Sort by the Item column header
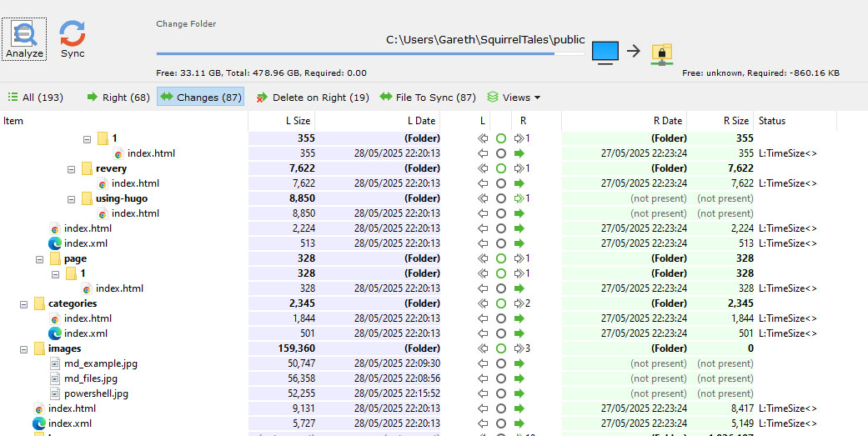This screenshot has height=436, width=868. [124, 121]
